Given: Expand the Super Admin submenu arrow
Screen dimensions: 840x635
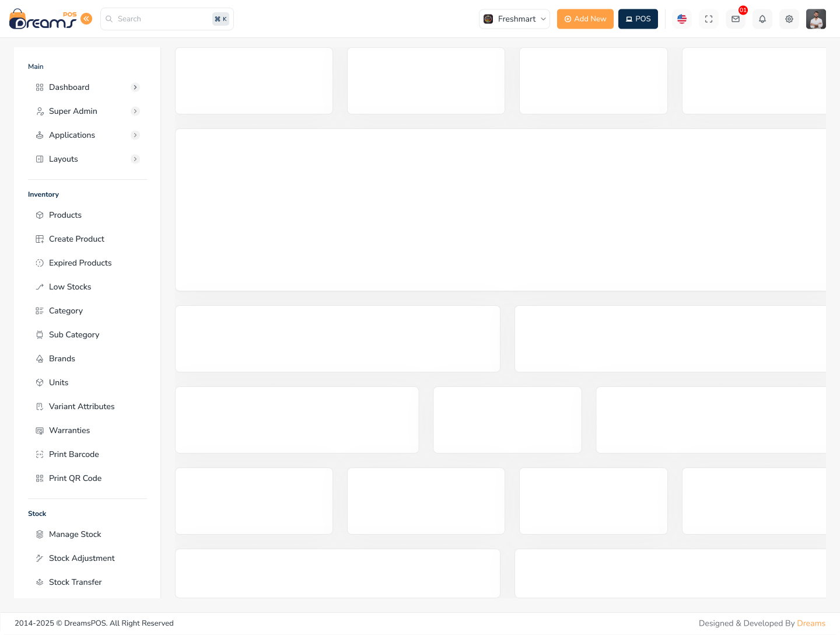Looking at the screenshot, I should click(135, 111).
